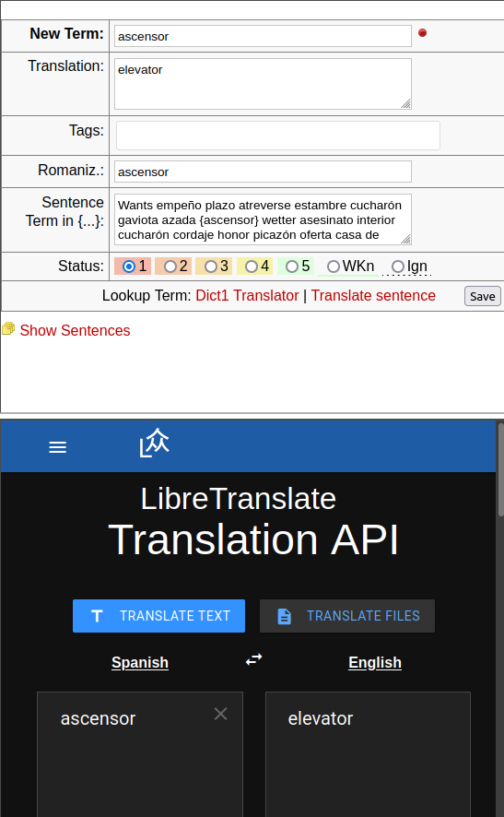Open the LibreTranslate hamburger menu
Image resolution: width=504 pixels, height=817 pixels.
[57, 447]
